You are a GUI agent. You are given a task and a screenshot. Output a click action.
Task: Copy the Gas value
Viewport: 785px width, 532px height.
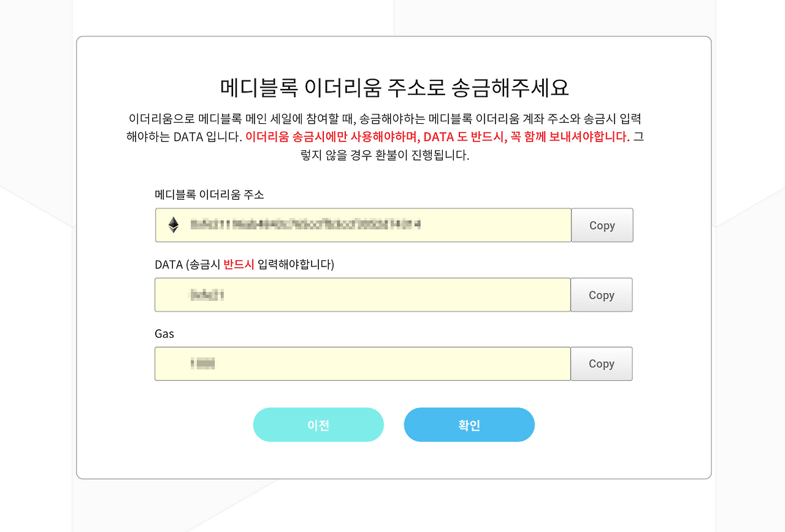(602, 363)
